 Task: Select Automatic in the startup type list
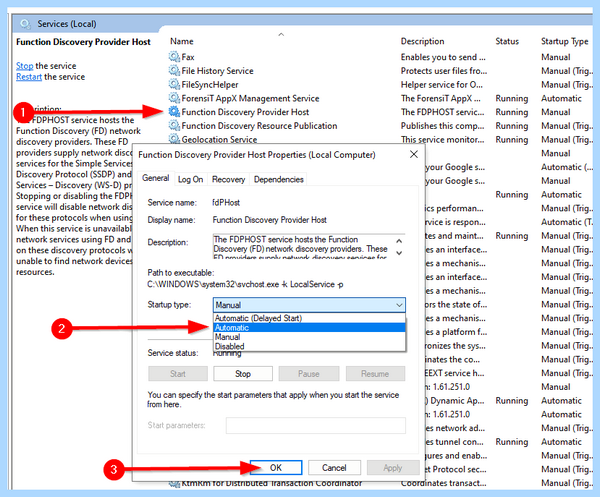coord(309,328)
